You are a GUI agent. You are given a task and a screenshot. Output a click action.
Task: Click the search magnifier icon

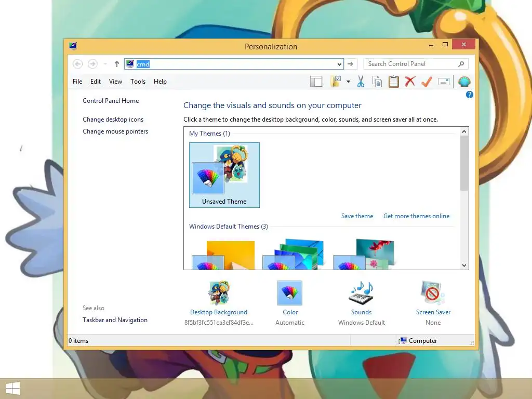tap(461, 64)
